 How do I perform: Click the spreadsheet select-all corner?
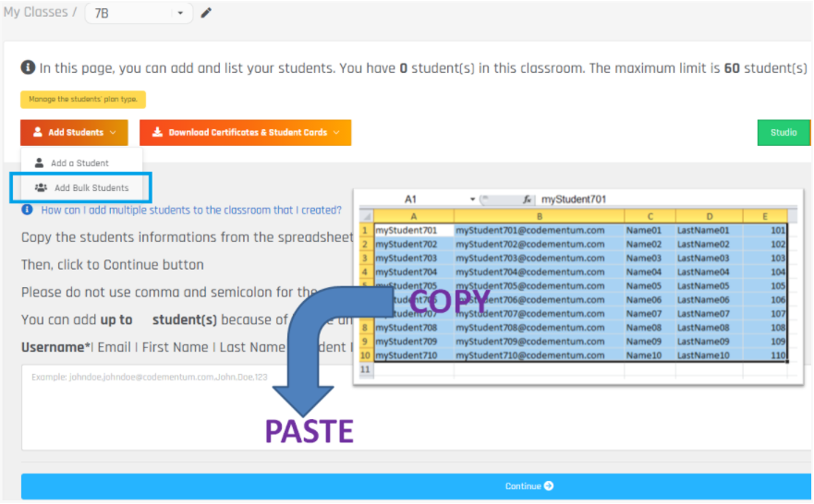coord(366,216)
